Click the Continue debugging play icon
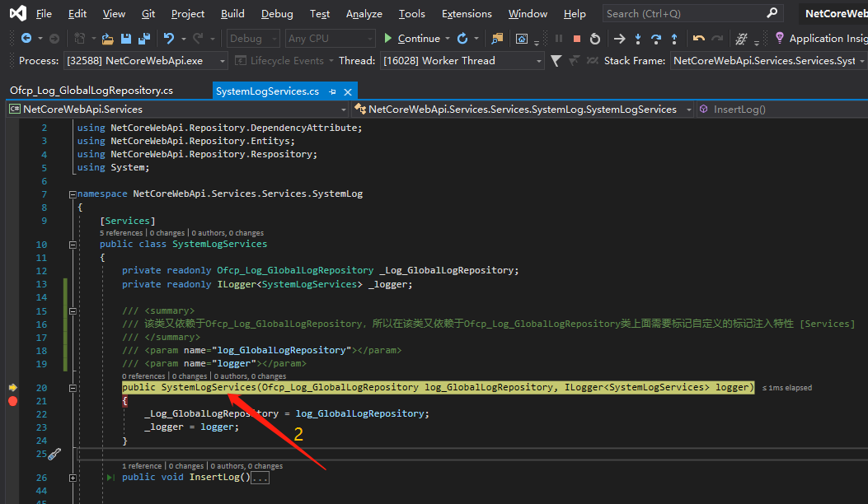The width and height of the screenshot is (868, 504). (x=388, y=39)
